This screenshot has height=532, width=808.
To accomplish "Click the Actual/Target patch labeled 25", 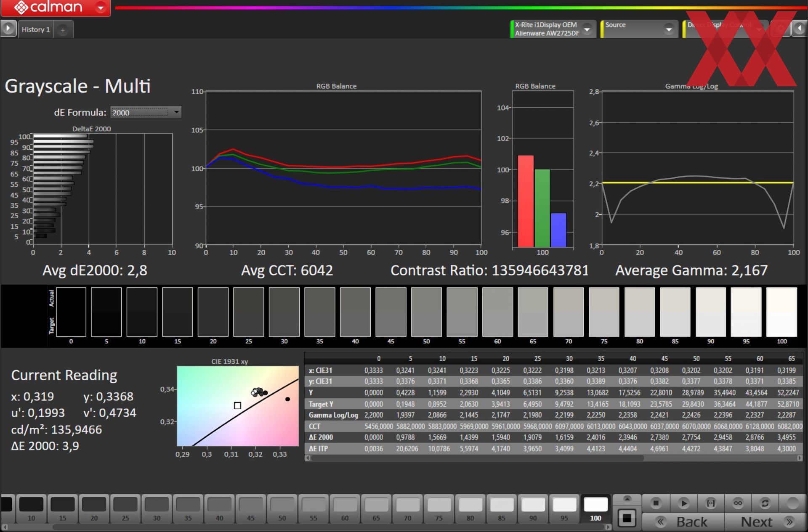I will 249,312.
